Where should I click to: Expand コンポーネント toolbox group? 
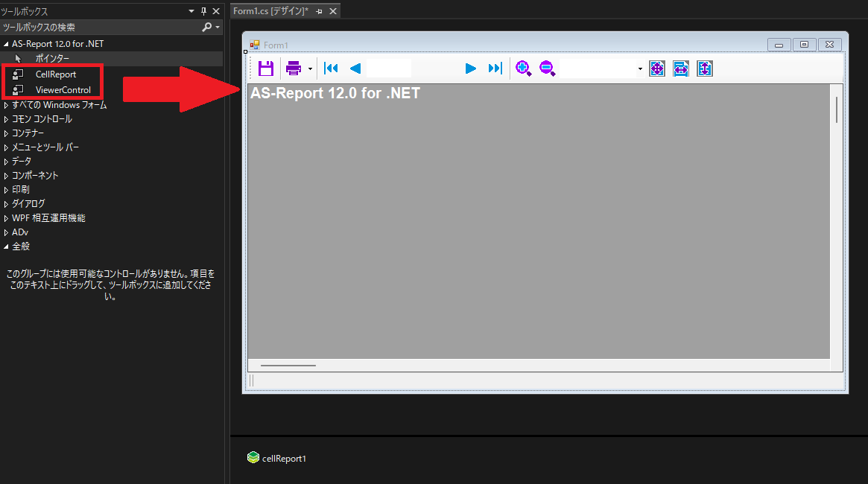[6, 175]
